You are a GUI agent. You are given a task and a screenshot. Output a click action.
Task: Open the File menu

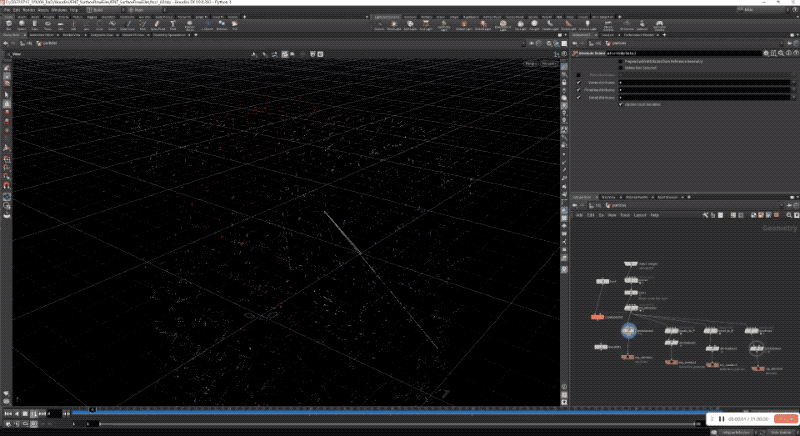pyautogui.click(x=7, y=10)
